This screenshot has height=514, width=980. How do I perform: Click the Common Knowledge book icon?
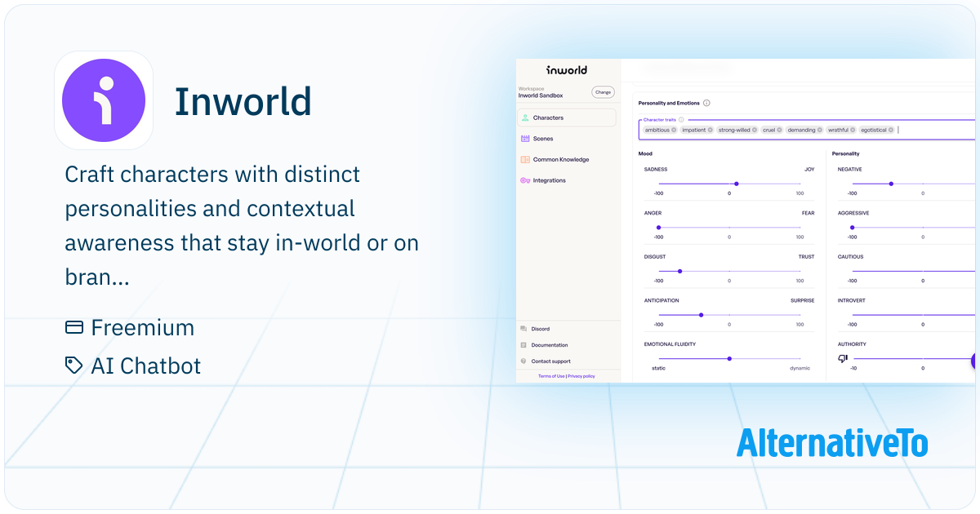[525, 160]
